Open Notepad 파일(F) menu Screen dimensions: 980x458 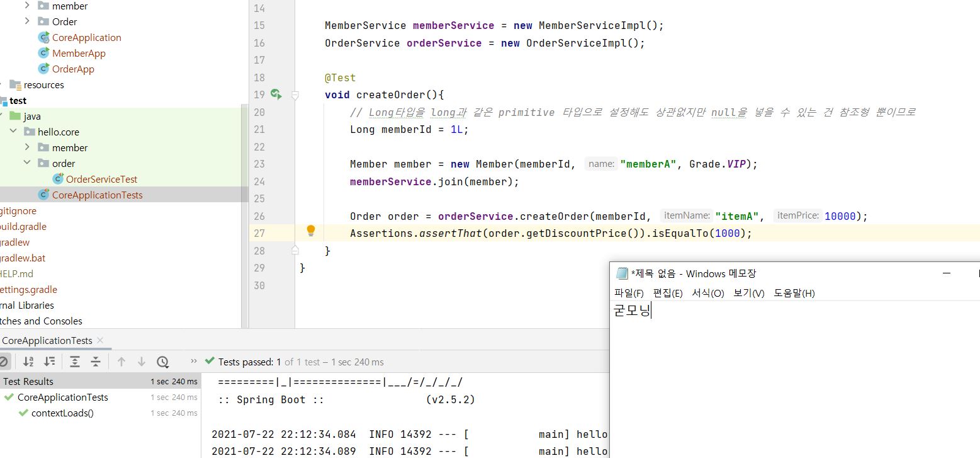629,293
